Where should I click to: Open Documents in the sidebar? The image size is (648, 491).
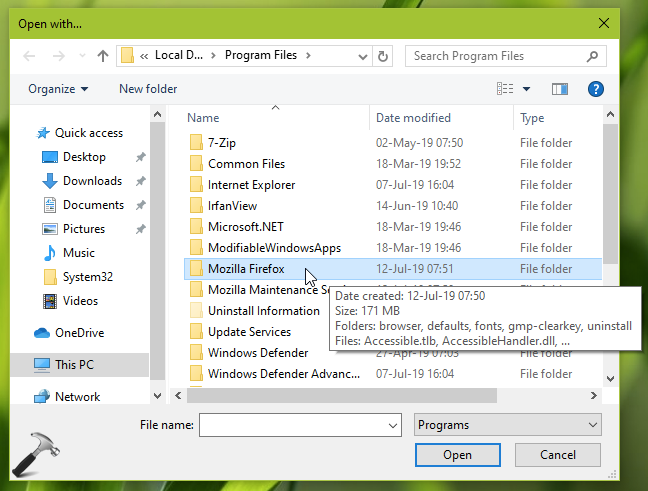click(83, 205)
